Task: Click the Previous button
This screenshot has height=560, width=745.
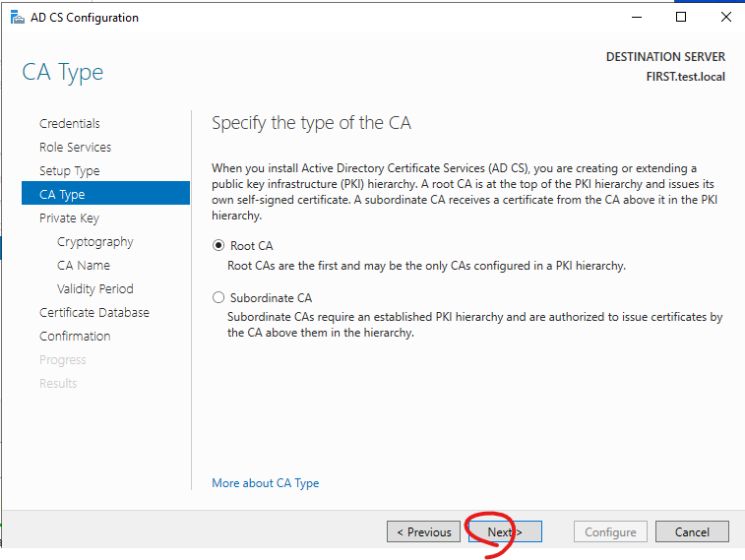Action: pyautogui.click(x=423, y=532)
